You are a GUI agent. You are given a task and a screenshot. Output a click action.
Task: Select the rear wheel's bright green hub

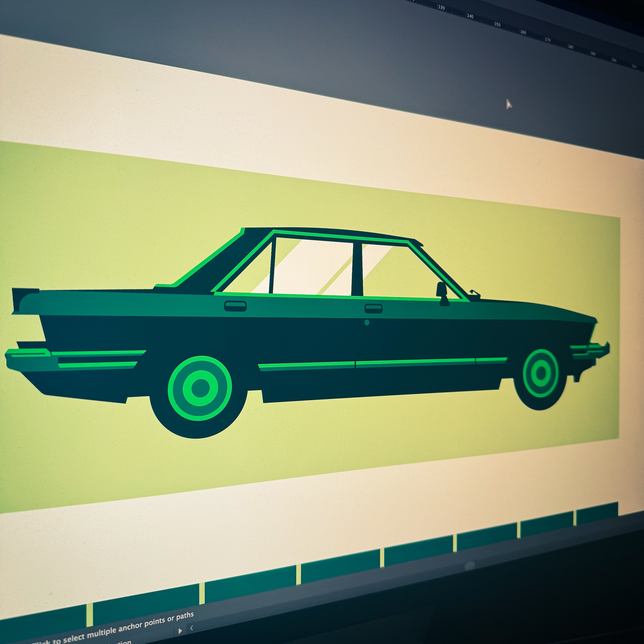(x=200, y=388)
